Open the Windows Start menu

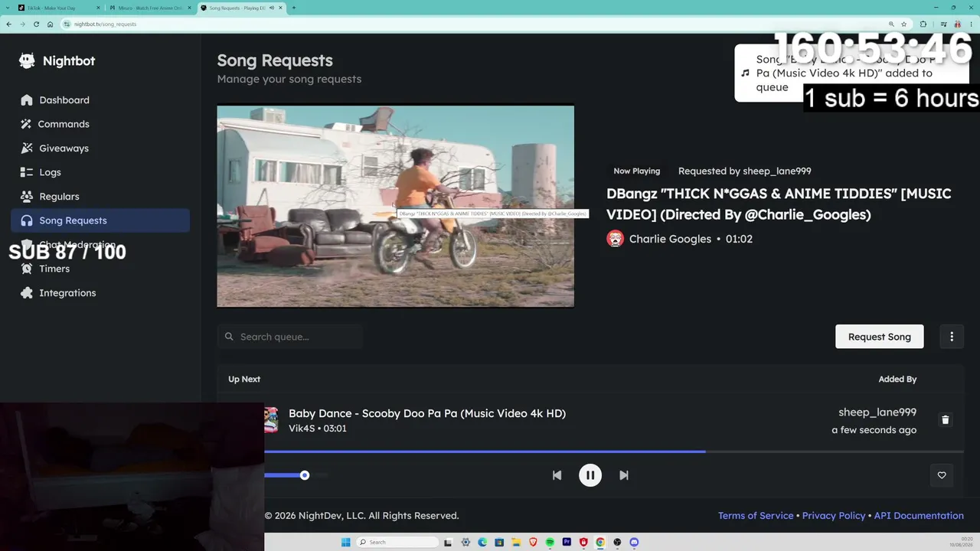(x=345, y=543)
